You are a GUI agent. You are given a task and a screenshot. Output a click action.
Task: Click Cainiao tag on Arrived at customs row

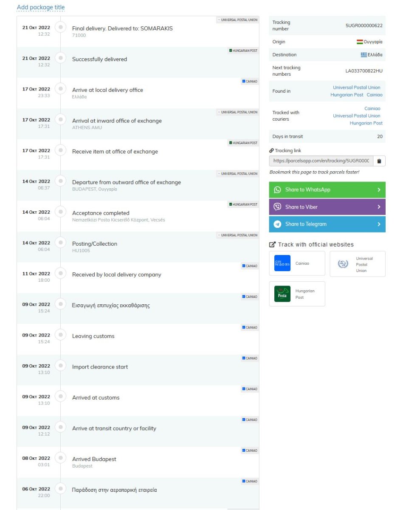click(250, 389)
